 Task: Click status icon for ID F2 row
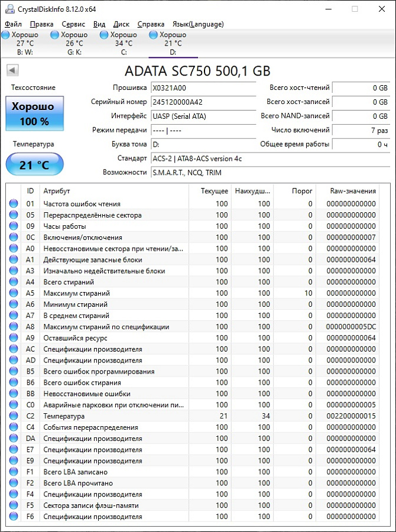[14, 483]
